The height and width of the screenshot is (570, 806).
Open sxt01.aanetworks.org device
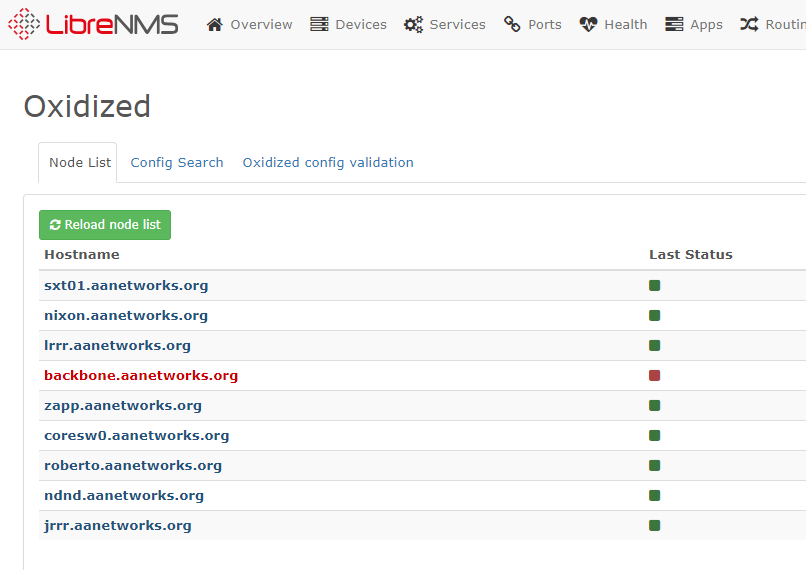point(126,285)
